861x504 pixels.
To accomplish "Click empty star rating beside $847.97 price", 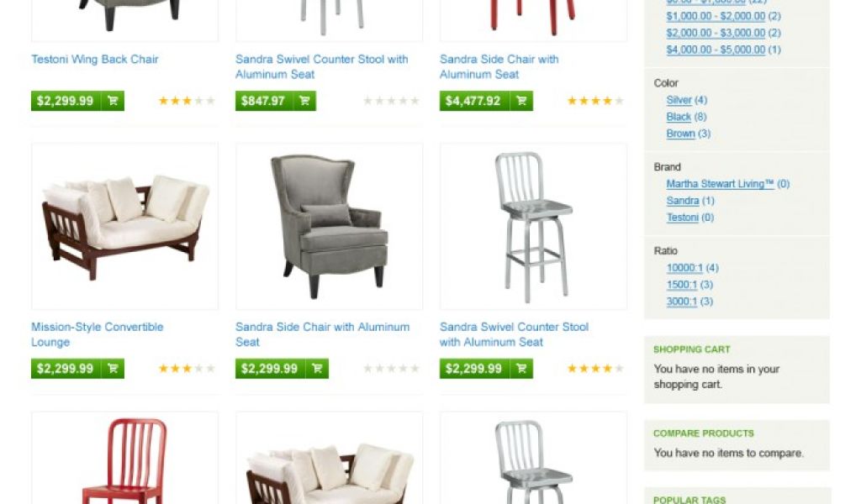I will pos(391,101).
